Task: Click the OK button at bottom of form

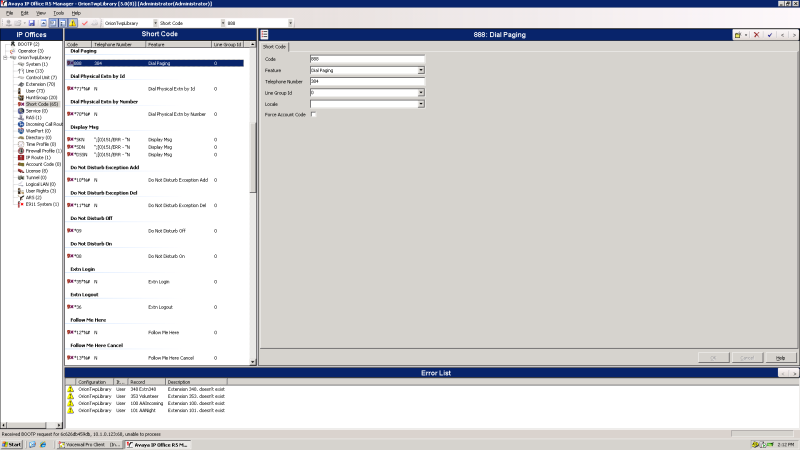Action: 713,358
